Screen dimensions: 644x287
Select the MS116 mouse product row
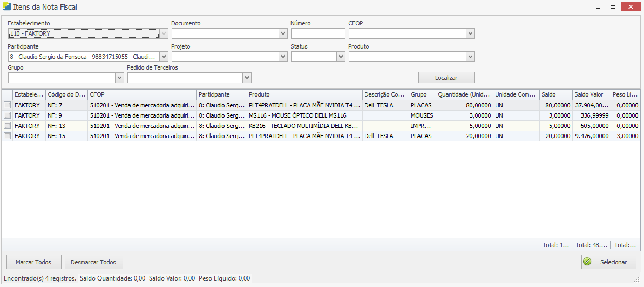(304, 115)
